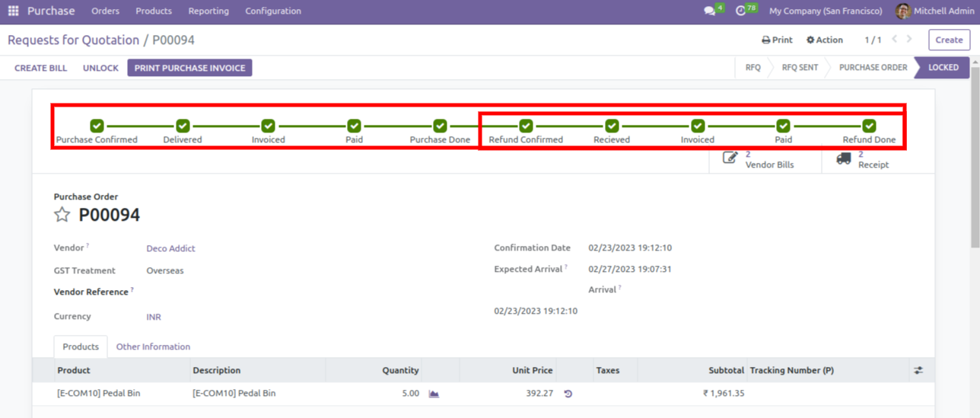Click the page vertical scrollbar
The image size is (980, 418).
click(x=975, y=190)
